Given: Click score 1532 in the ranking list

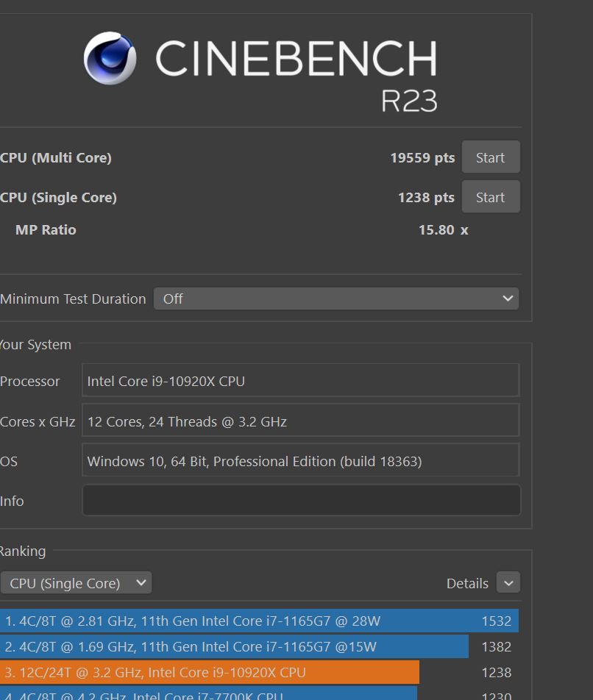Looking at the screenshot, I should (x=496, y=621).
